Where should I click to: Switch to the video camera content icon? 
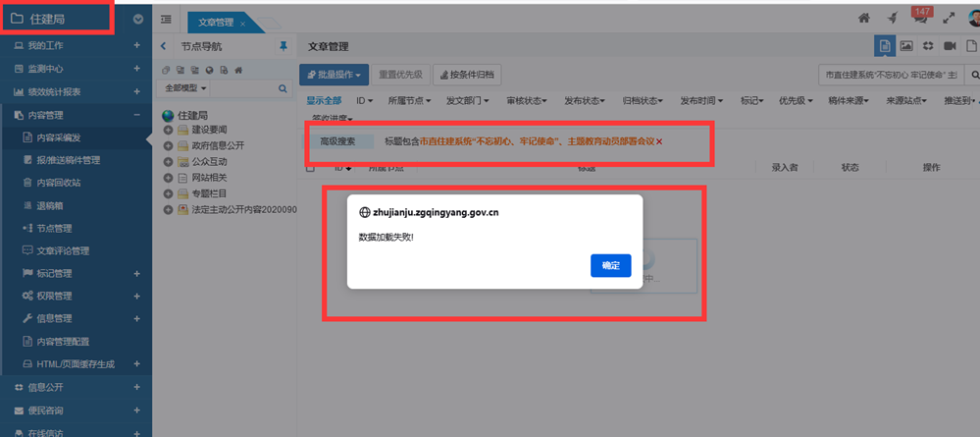click(x=950, y=46)
